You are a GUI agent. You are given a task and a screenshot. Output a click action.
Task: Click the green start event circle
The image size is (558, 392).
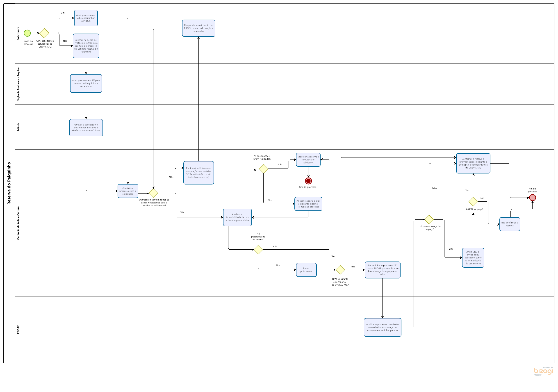pyautogui.click(x=27, y=33)
